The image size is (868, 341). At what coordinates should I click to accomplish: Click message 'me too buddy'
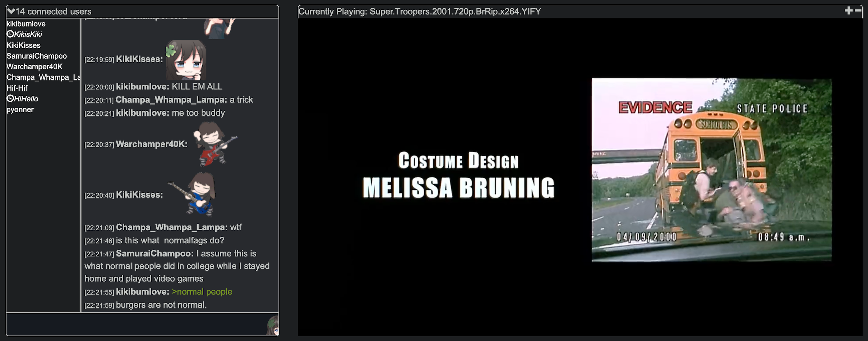(x=198, y=113)
